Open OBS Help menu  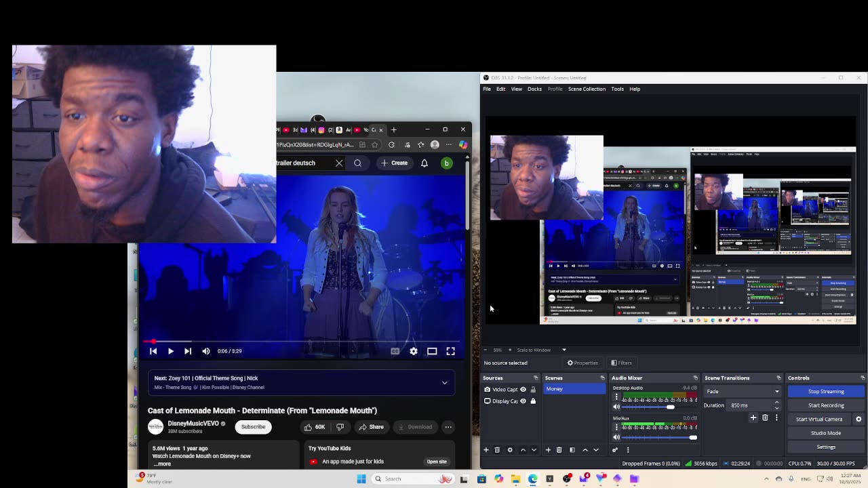[x=635, y=89]
